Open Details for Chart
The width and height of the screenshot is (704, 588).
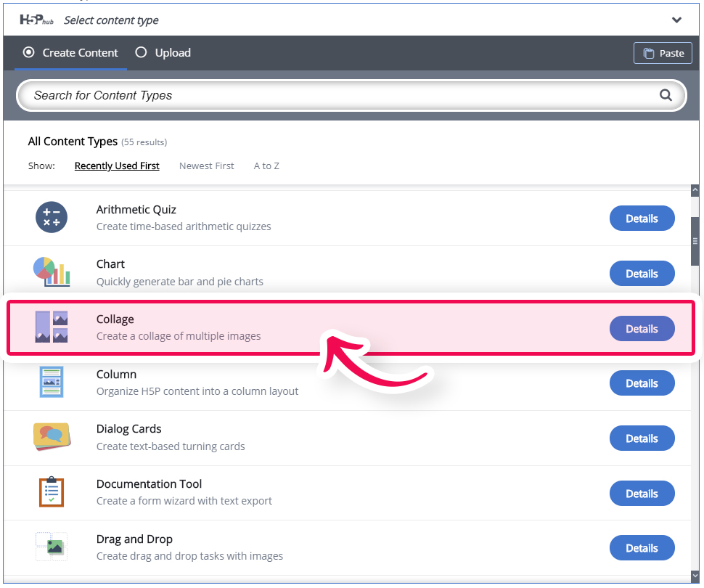(x=642, y=274)
